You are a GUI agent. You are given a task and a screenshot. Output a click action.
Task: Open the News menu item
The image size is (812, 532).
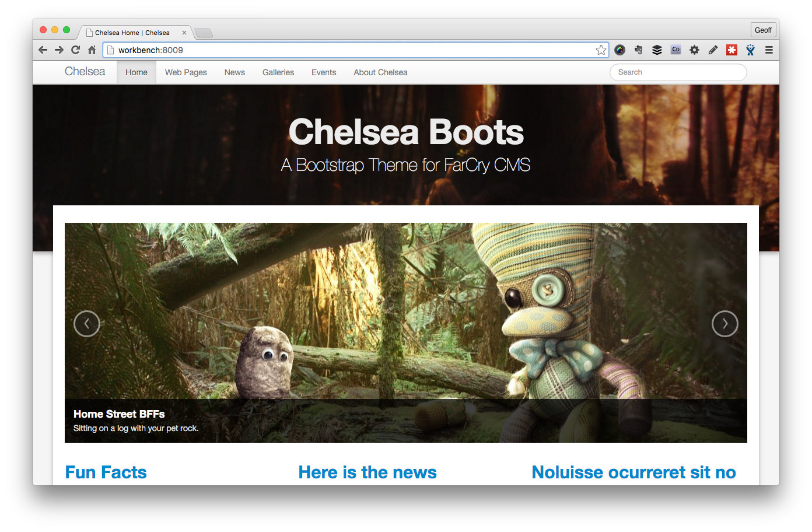(235, 72)
